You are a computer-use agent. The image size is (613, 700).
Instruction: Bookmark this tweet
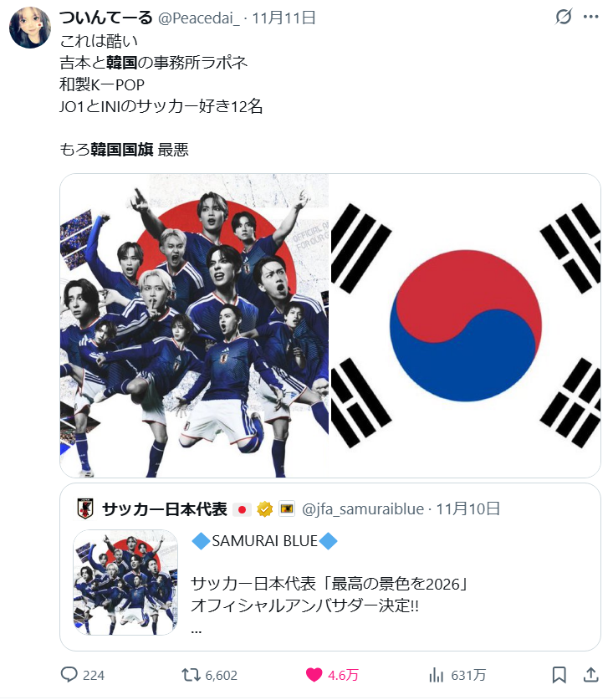pos(559,675)
